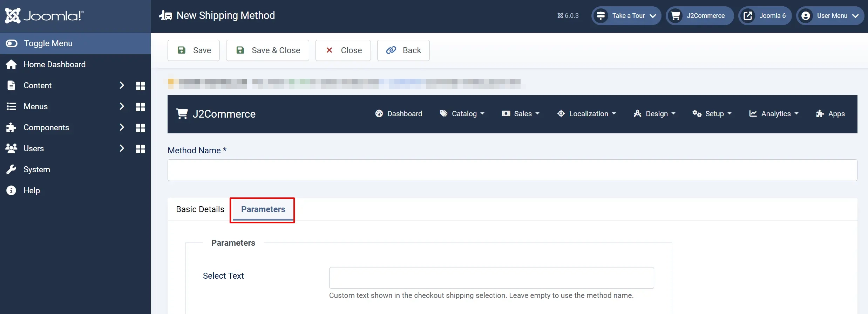Open the Menus dashboard grid icon
Viewport: 868px width, 314px height.
(x=140, y=107)
